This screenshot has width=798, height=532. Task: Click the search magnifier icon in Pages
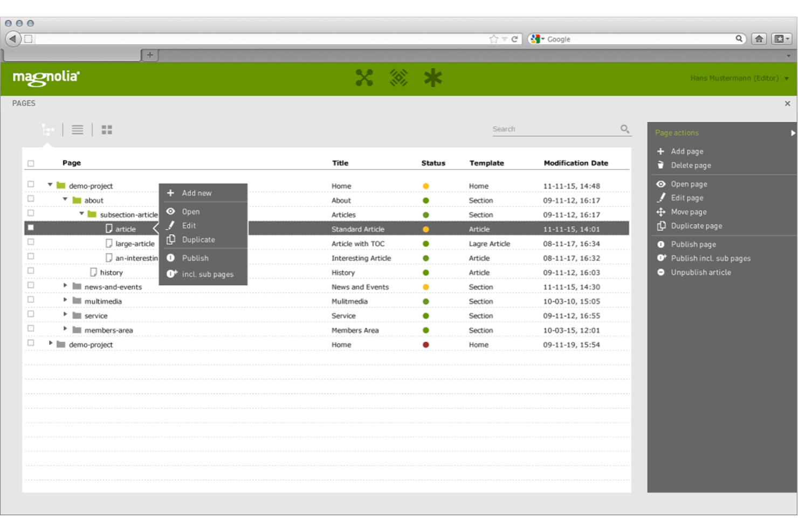click(x=624, y=129)
